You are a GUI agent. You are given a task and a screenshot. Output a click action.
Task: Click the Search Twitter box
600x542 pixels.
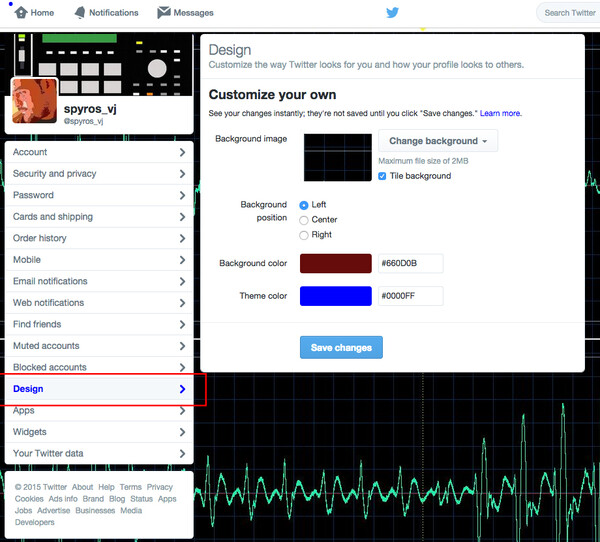click(569, 13)
